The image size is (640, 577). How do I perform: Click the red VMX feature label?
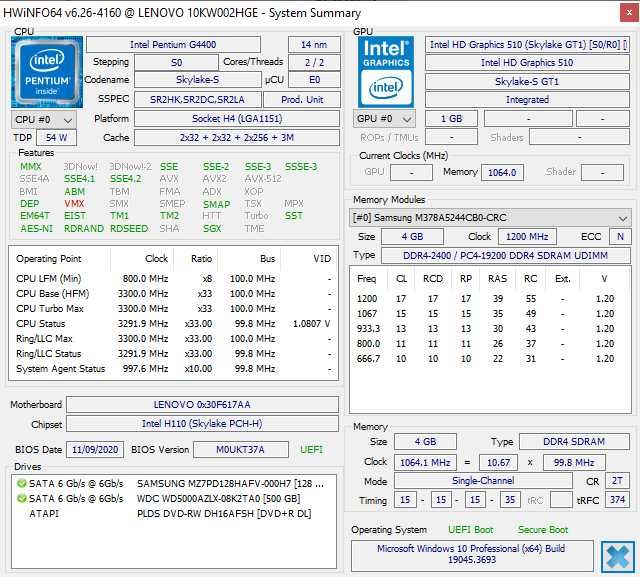coord(74,204)
